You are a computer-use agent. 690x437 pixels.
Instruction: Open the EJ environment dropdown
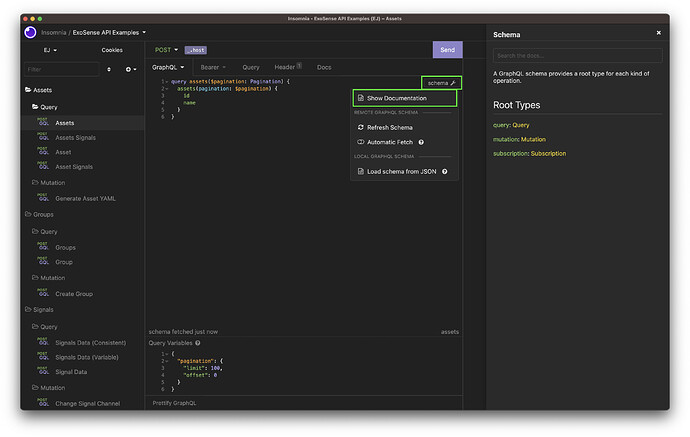(x=50, y=50)
